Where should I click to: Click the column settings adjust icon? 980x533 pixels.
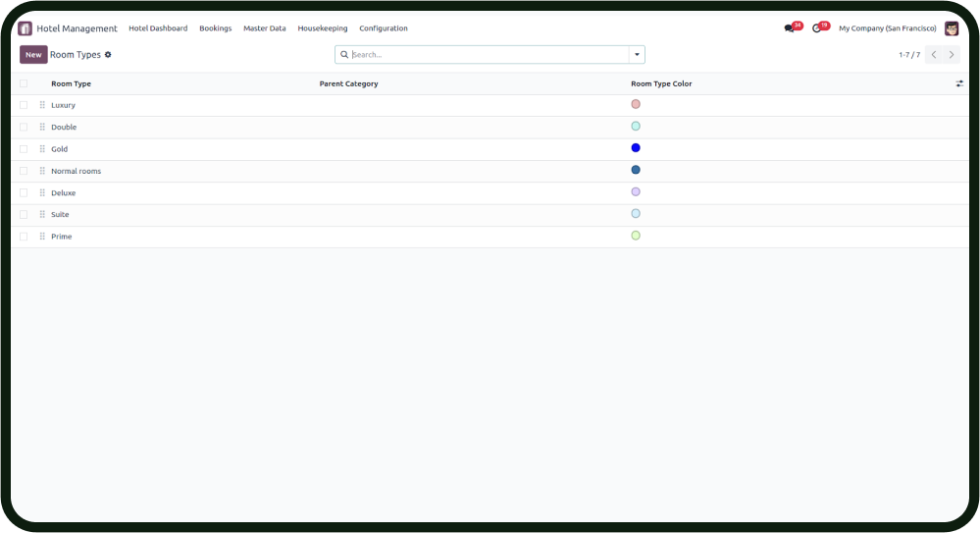pos(959,84)
